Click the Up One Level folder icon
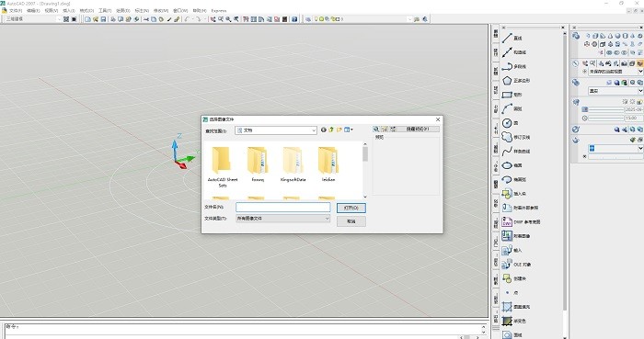The width and height of the screenshot is (644, 339). click(331, 130)
